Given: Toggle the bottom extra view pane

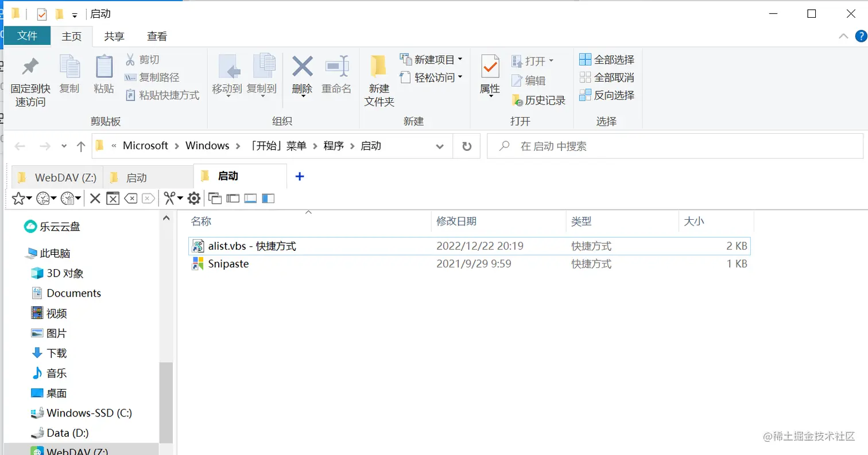Looking at the screenshot, I should (251, 198).
